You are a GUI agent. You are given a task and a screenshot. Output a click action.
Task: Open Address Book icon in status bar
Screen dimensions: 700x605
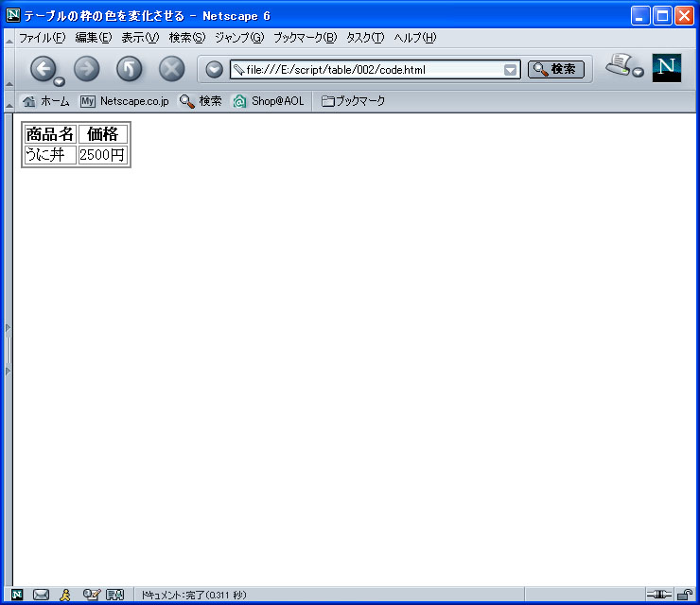(x=114, y=595)
